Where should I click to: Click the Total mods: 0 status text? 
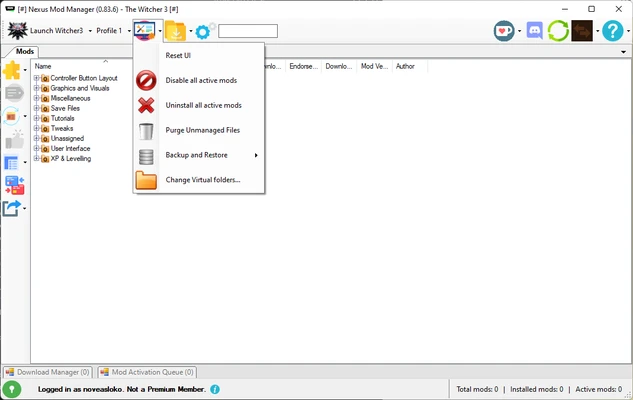click(x=477, y=390)
